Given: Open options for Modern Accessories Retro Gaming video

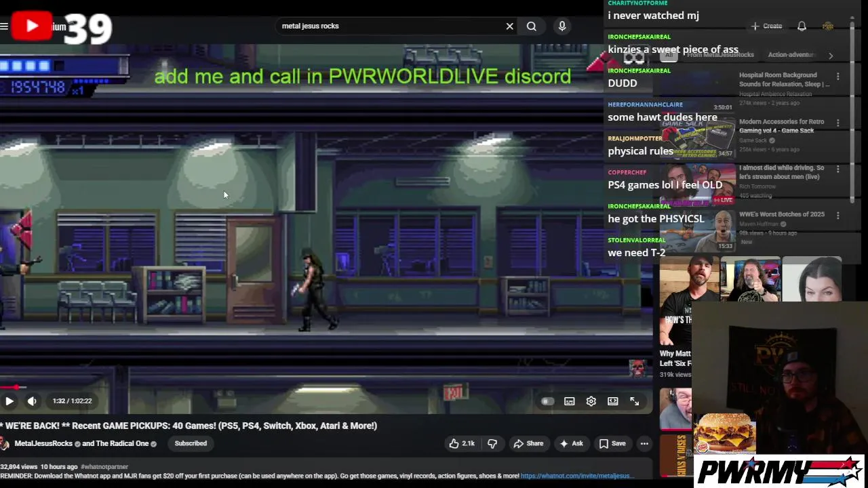Looking at the screenshot, I should pos(838,123).
